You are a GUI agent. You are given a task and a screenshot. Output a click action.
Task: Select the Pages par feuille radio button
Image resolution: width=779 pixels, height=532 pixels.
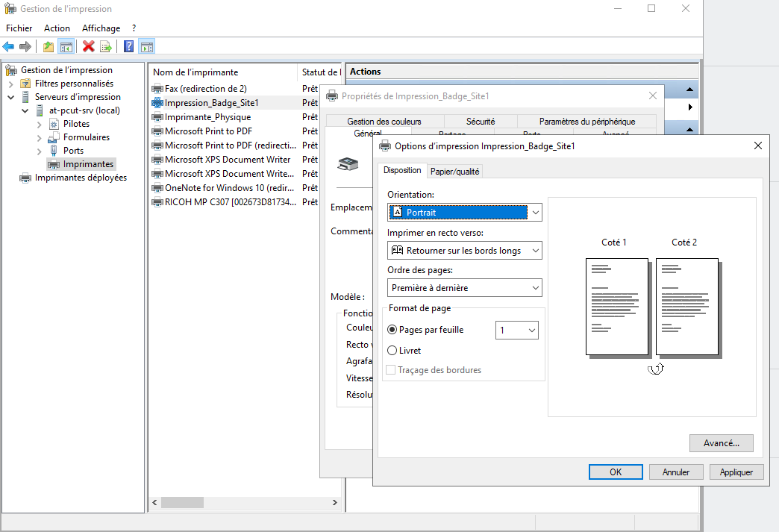point(393,329)
